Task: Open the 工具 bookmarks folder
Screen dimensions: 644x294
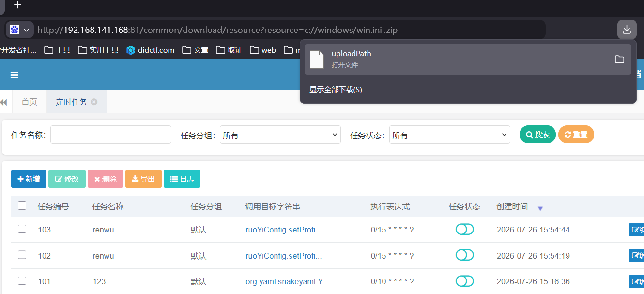Action: 57,50
